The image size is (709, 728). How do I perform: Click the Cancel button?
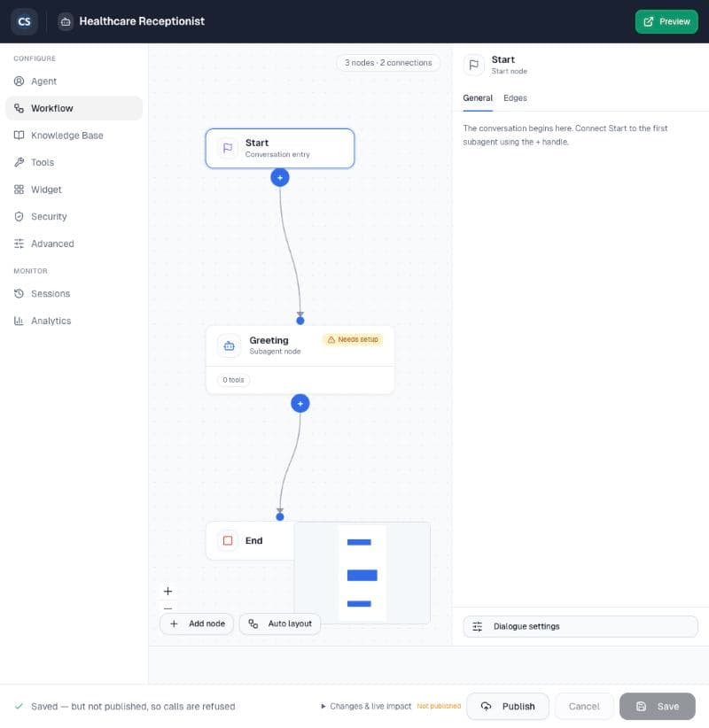(584, 707)
